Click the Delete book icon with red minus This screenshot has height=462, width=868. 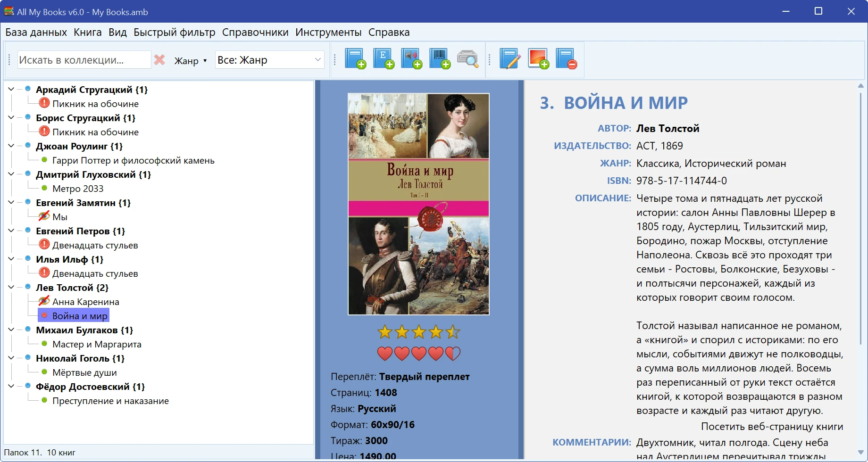click(x=566, y=59)
